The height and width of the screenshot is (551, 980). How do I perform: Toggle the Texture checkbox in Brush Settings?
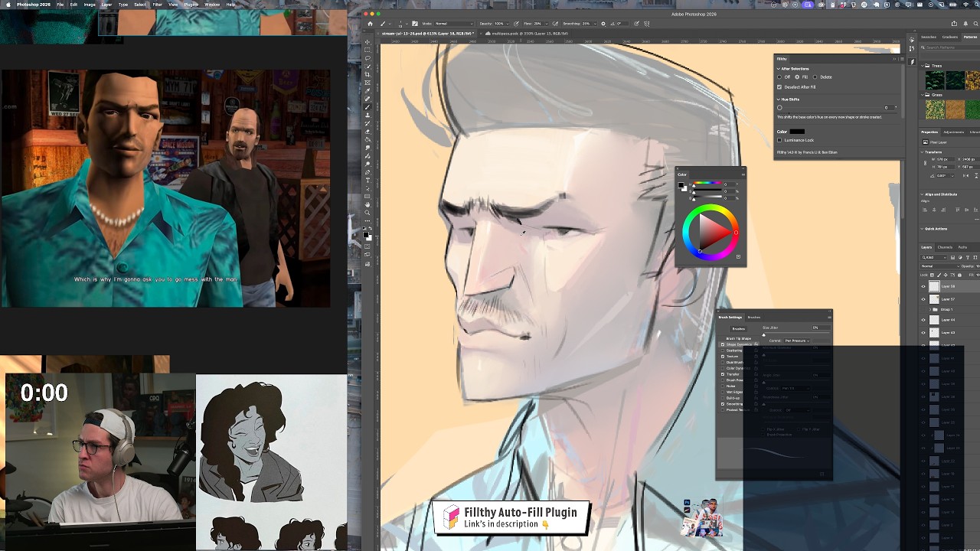coord(722,357)
